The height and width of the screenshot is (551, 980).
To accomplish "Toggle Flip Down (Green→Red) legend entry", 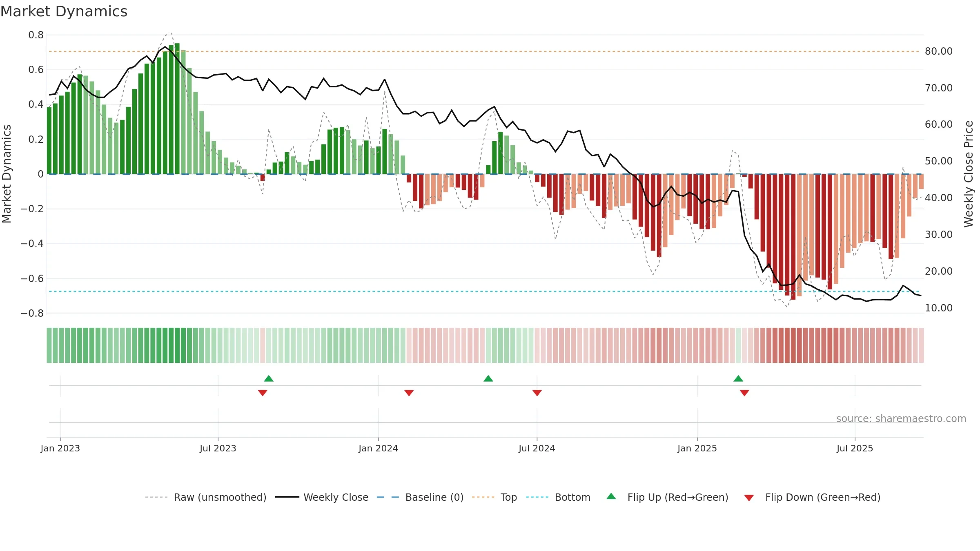I will 812,497.
